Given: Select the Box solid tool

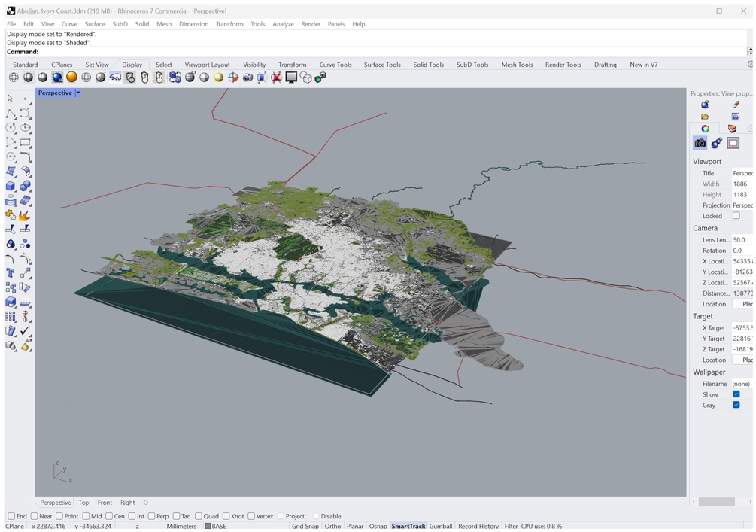Looking at the screenshot, I should click(11, 186).
